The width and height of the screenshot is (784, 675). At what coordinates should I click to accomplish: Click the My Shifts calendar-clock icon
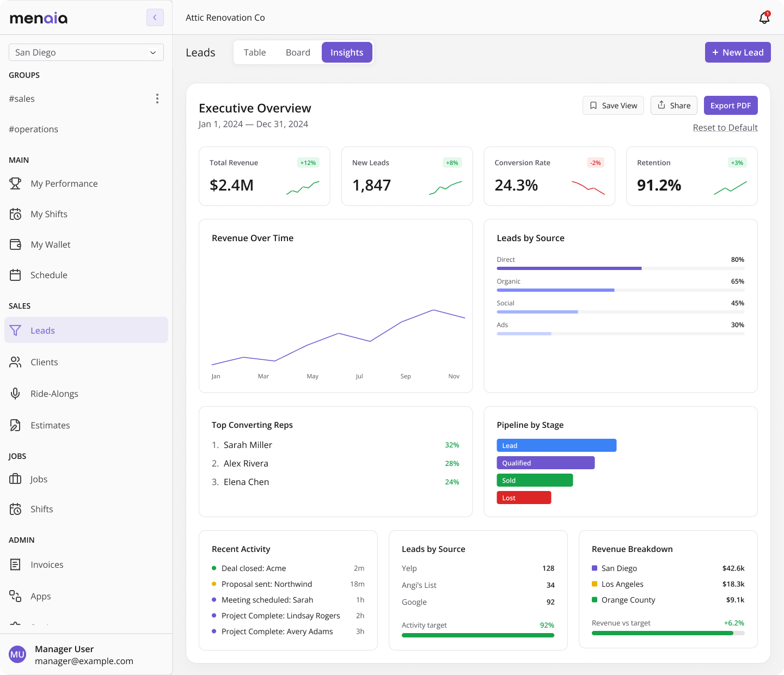click(15, 214)
